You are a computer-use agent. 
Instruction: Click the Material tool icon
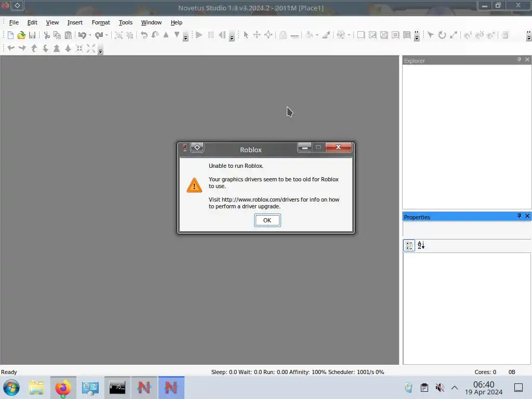point(341,35)
